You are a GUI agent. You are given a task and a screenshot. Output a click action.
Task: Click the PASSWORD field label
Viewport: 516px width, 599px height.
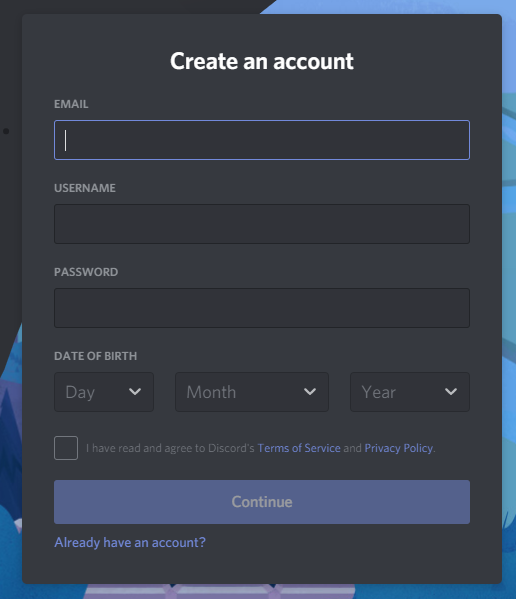[x=86, y=272]
